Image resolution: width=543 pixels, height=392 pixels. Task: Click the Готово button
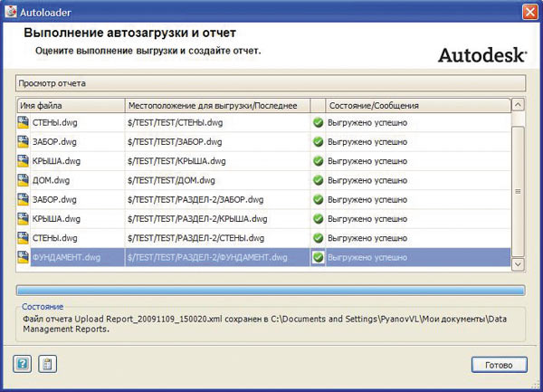(499, 365)
